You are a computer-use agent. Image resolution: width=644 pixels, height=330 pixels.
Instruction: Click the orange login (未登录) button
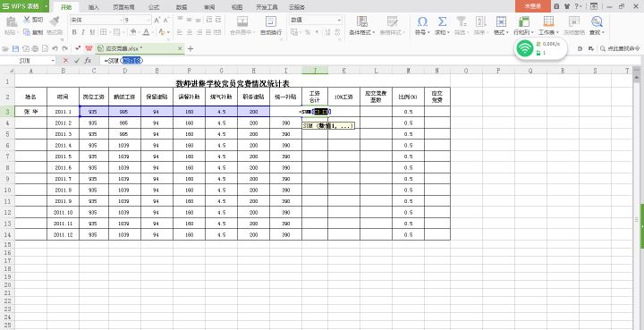click(532, 6)
